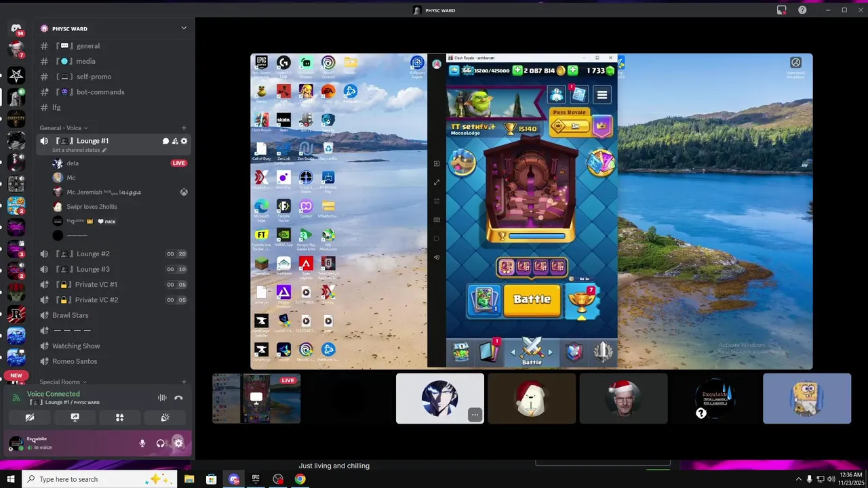Join Lounge #2 voice channel

tap(114, 253)
